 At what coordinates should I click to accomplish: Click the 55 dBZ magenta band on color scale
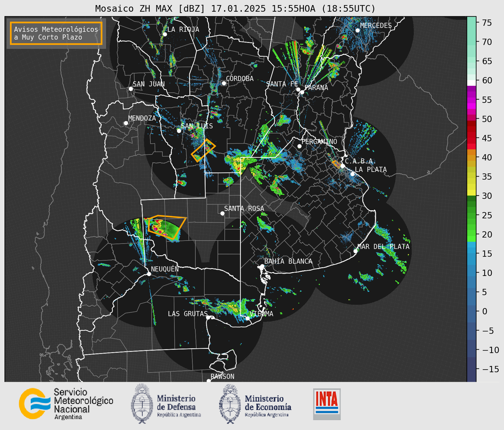(471, 100)
